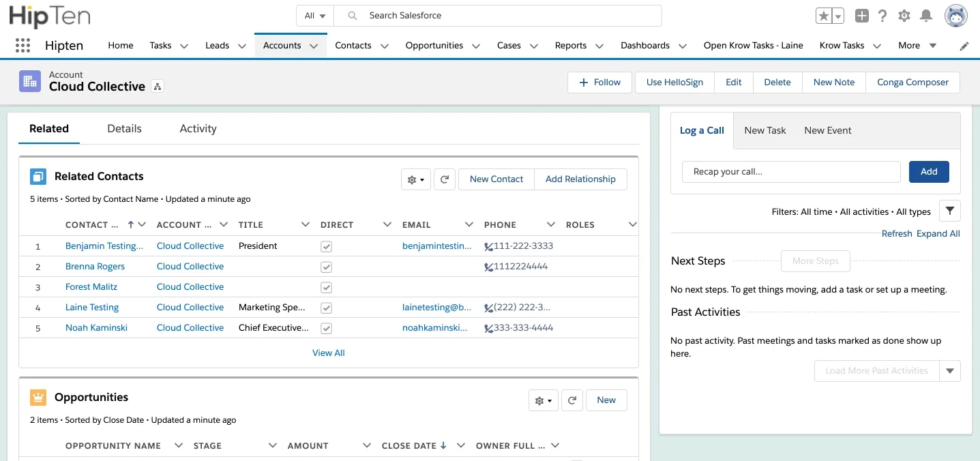Click the Related Contacts panel icon
Viewport: 980px width, 461px height.
coord(38,177)
